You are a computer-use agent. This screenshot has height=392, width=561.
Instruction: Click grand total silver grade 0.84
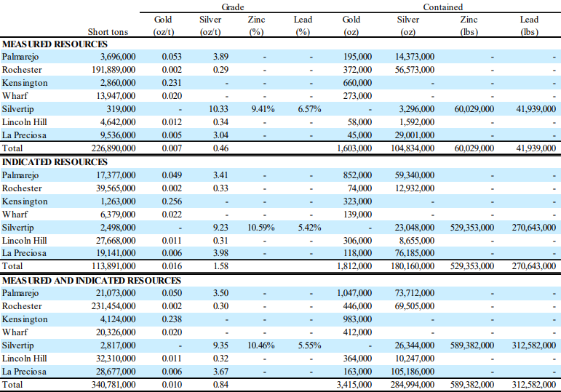click(220, 385)
